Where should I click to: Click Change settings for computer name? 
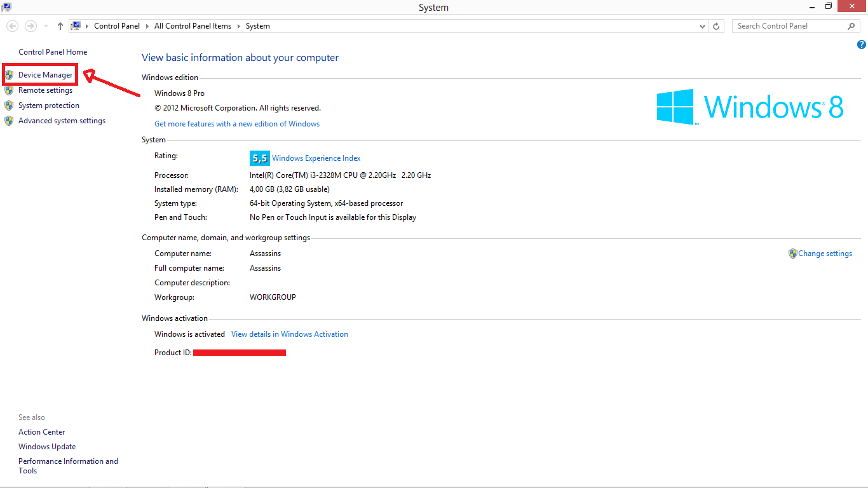point(825,254)
